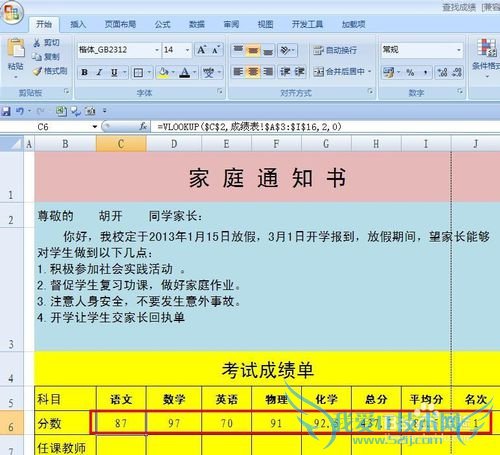
Task: Align text right in cell
Action: click(x=268, y=72)
